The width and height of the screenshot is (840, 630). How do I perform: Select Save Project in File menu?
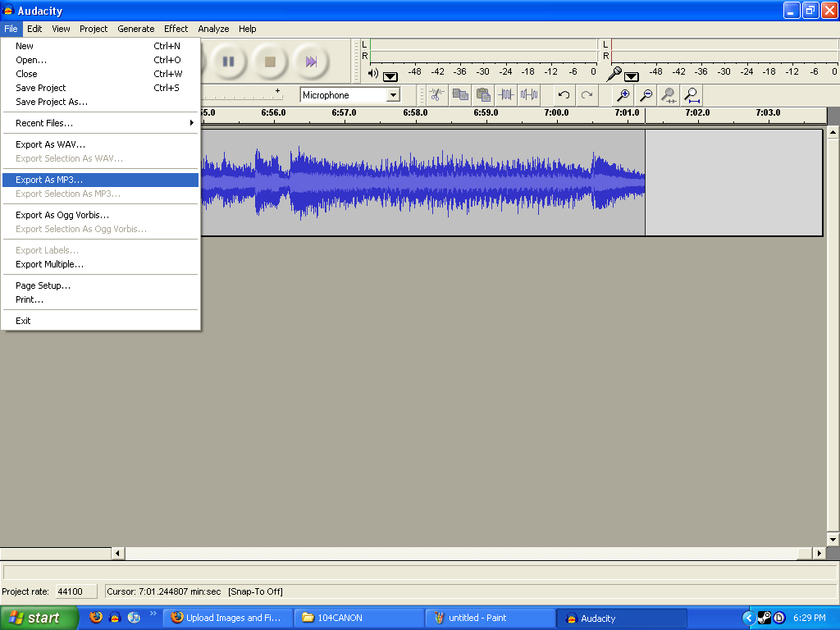101,87
